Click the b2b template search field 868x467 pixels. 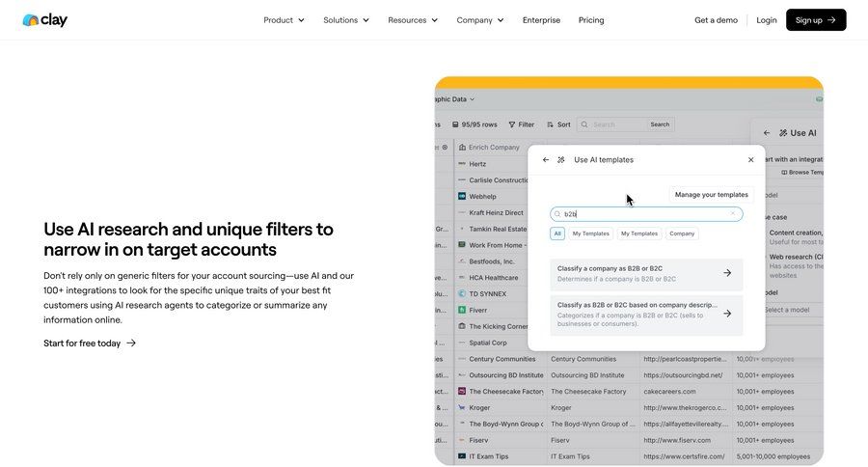646,214
